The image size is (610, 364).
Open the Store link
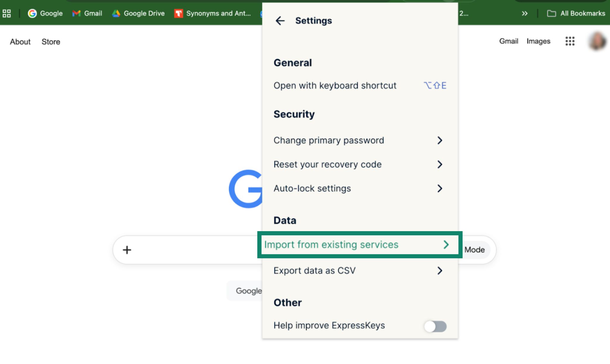51,42
